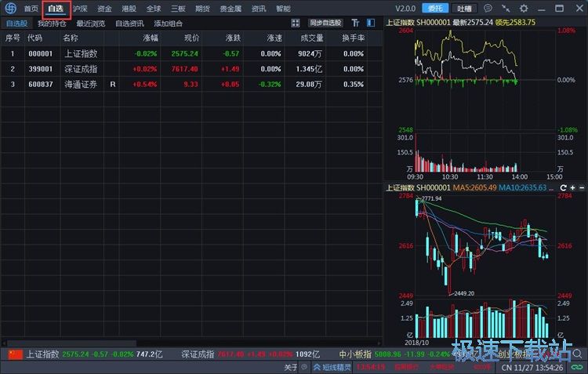
Task: Click the search magnifier icon
Action: 577,354
